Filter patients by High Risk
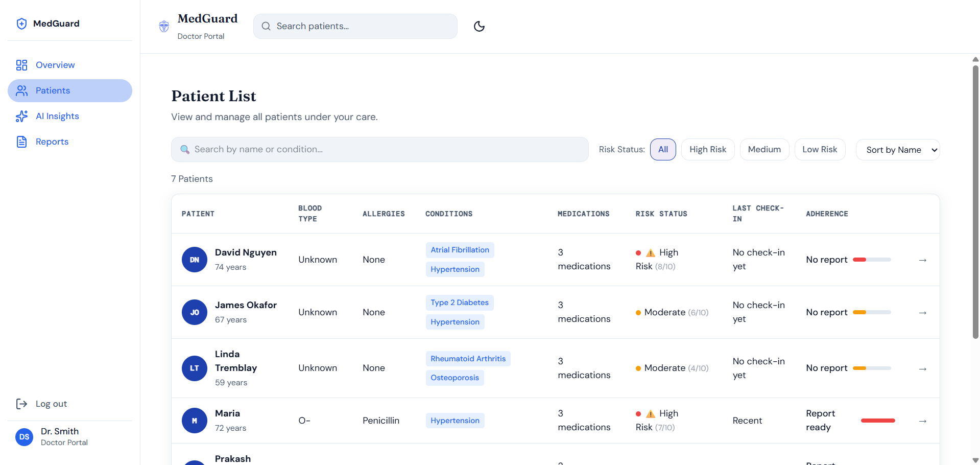Image resolution: width=980 pixels, height=465 pixels. tap(707, 150)
